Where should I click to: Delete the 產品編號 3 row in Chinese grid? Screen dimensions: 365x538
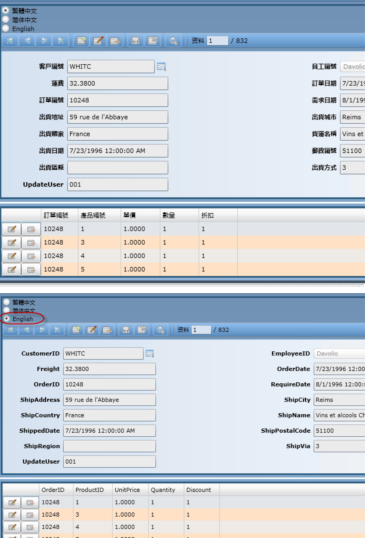click(31, 243)
